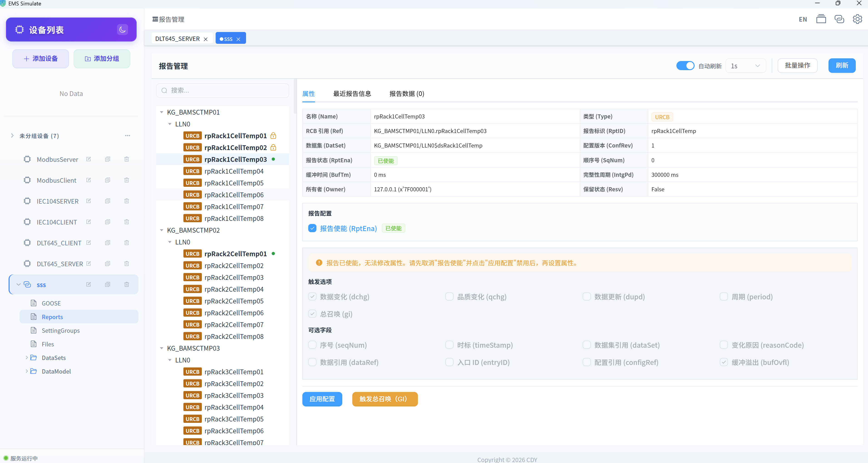Viewport: 868px width, 463px height.
Task: Click the 搜索 input field
Action: (222, 90)
